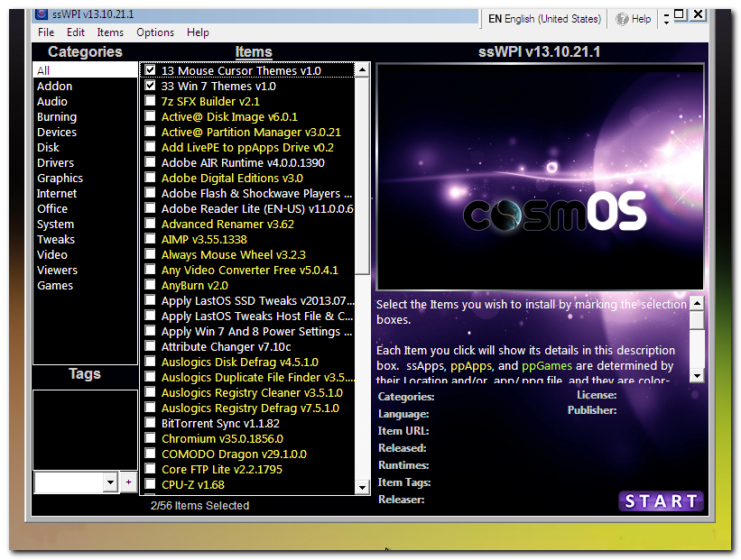Click the cosmOS preview image
This screenshot has width=741, height=560.
[540, 177]
